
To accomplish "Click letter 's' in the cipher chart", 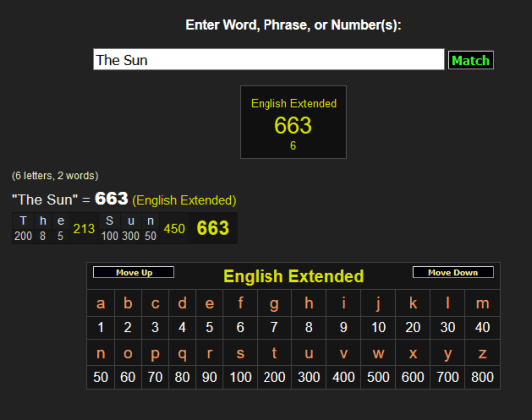I will 240,353.
